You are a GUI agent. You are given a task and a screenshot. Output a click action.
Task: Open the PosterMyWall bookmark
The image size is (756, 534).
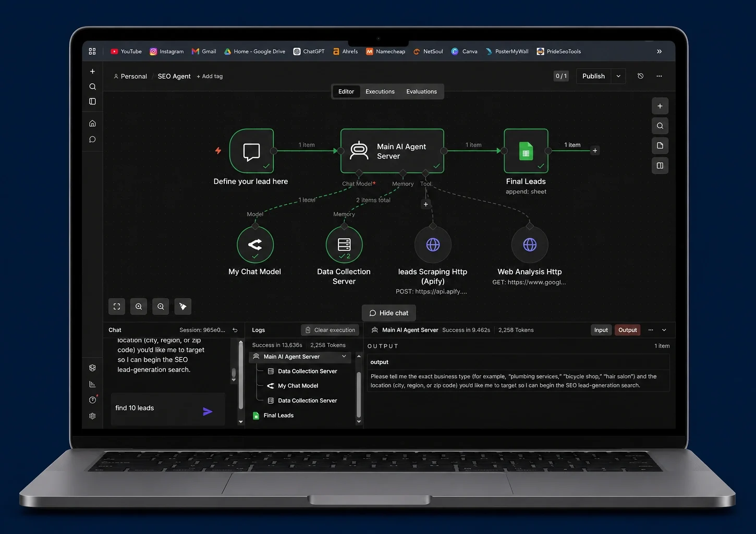pyautogui.click(x=507, y=51)
